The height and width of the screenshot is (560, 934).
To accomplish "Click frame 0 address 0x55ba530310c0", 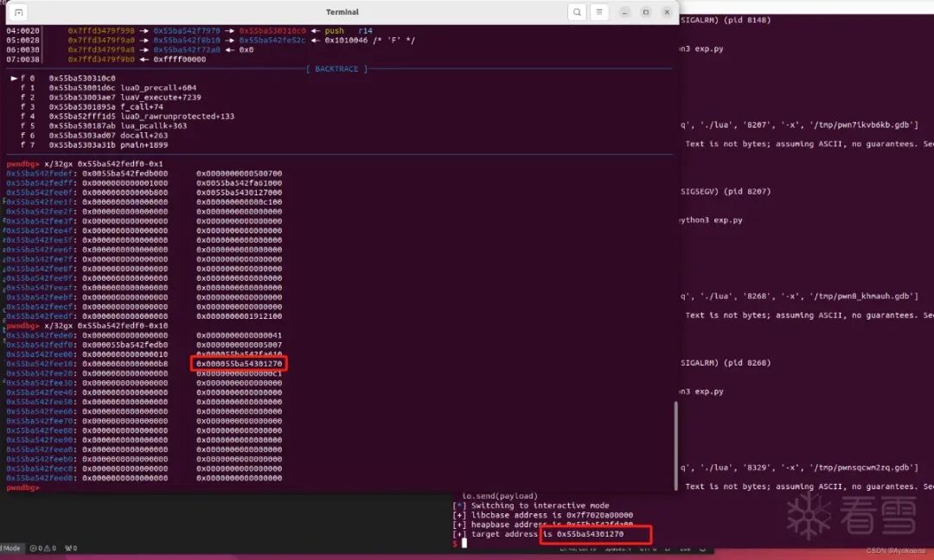I will point(82,79).
